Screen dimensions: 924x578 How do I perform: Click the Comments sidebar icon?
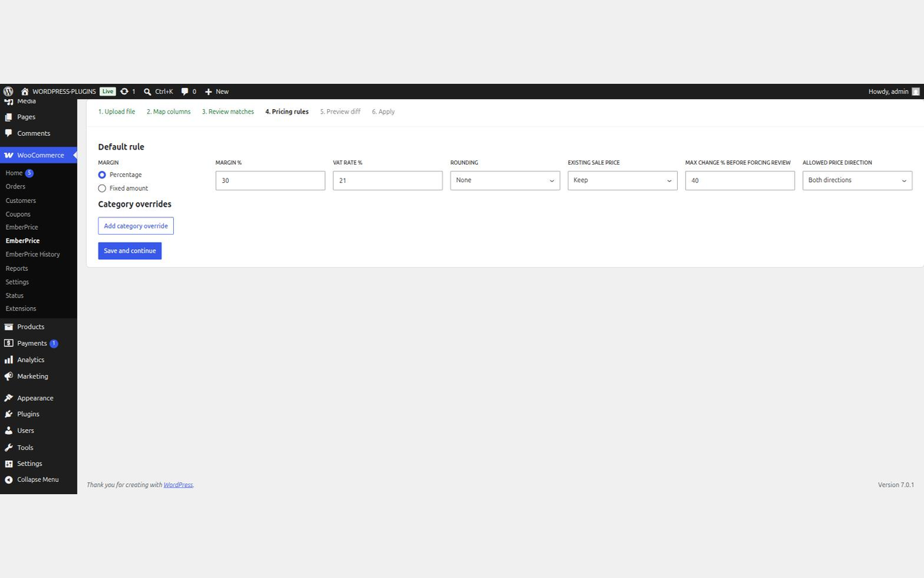click(9, 134)
